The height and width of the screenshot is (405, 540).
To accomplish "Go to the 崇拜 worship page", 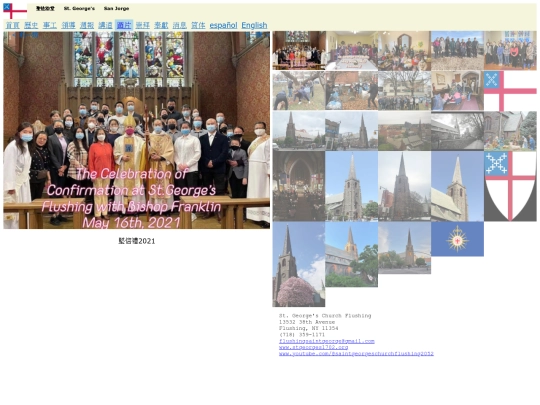I will click(143, 25).
